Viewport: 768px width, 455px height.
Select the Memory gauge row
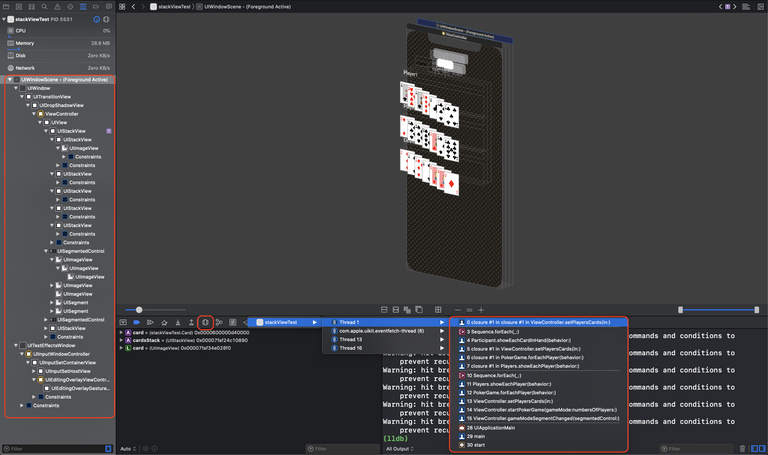58,43
